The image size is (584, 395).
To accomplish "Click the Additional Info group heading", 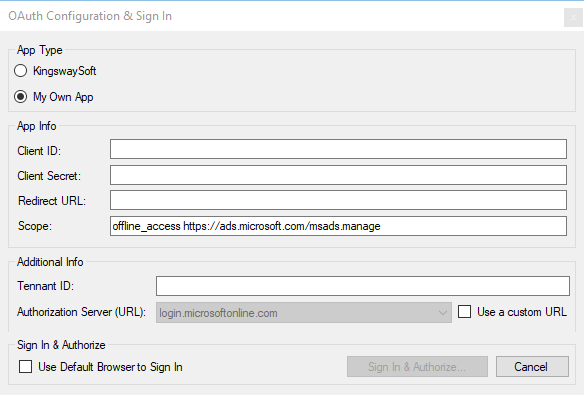I will 50,262.
